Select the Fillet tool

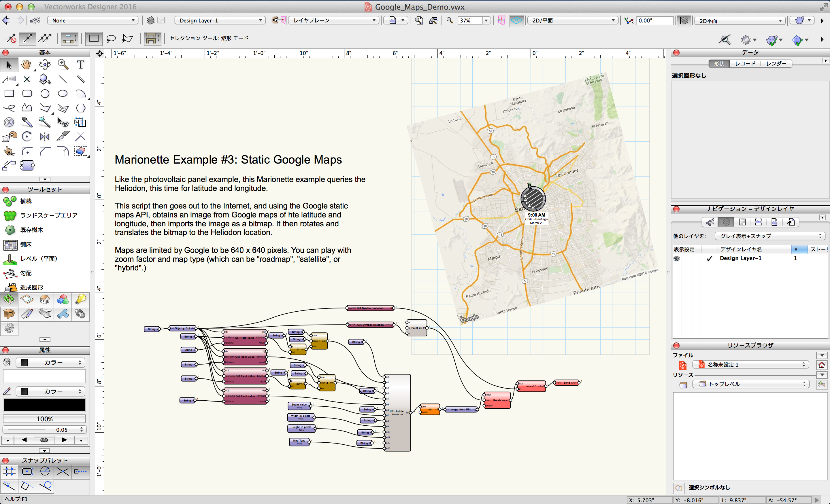(27, 151)
